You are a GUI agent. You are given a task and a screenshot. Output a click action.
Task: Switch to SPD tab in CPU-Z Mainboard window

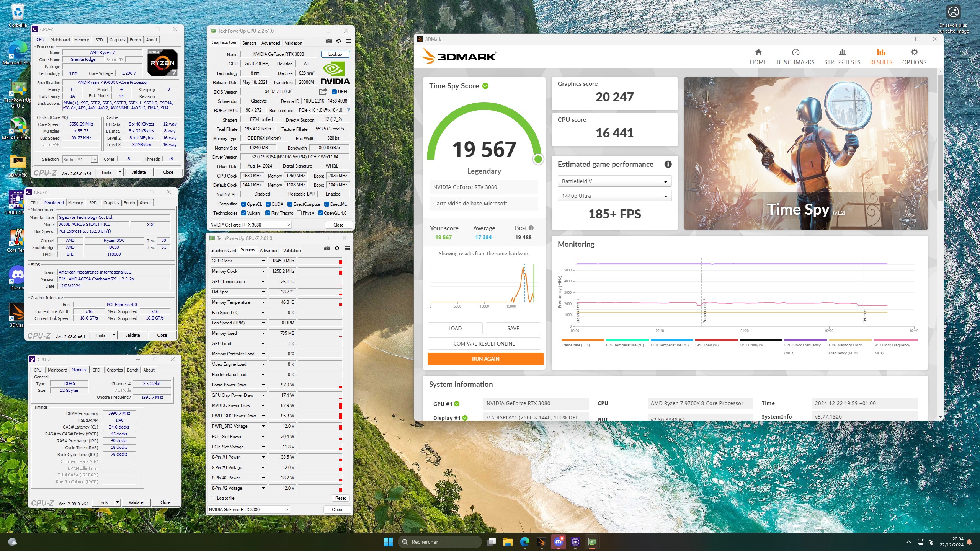(93, 203)
